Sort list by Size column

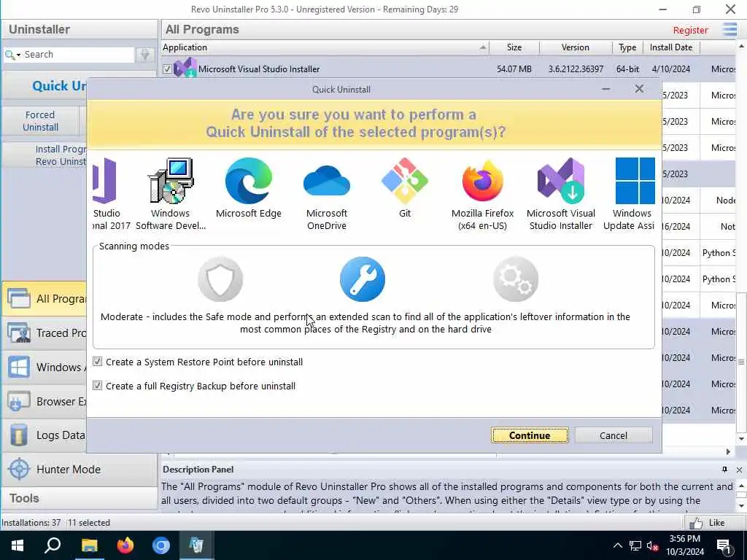[x=514, y=47]
